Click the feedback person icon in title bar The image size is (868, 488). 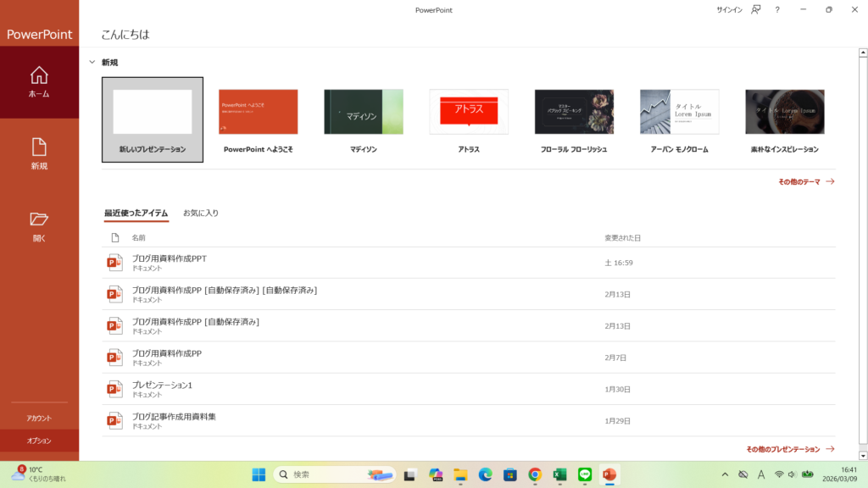tap(755, 10)
